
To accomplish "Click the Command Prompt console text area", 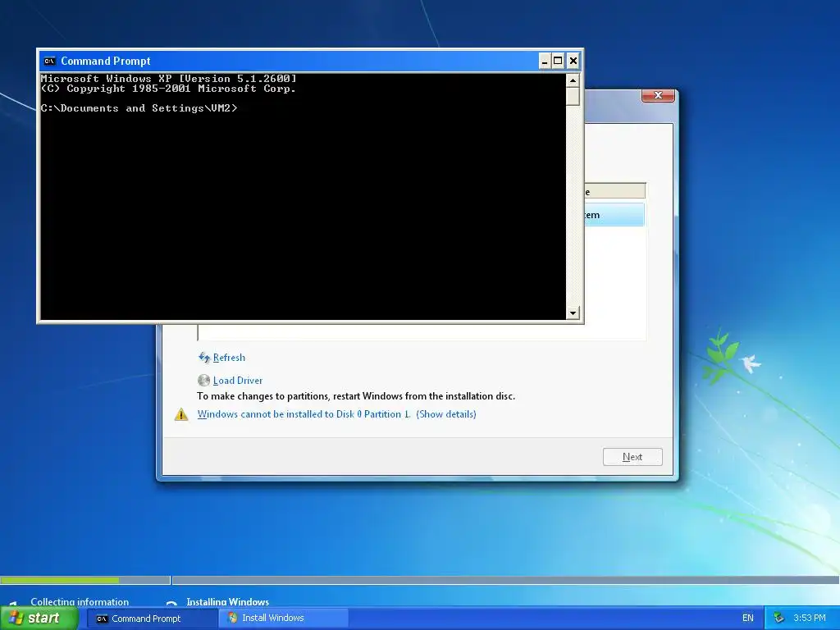I will click(x=304, y=197).
